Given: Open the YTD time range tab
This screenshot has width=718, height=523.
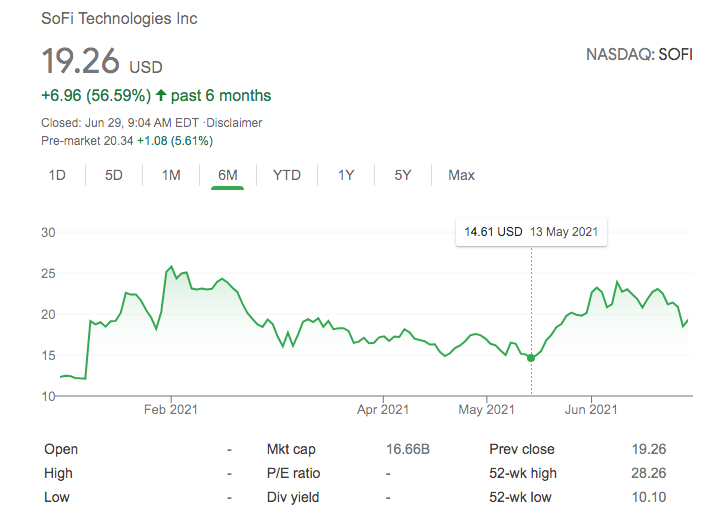Looking at the screenshot, I should coord(287,175).
